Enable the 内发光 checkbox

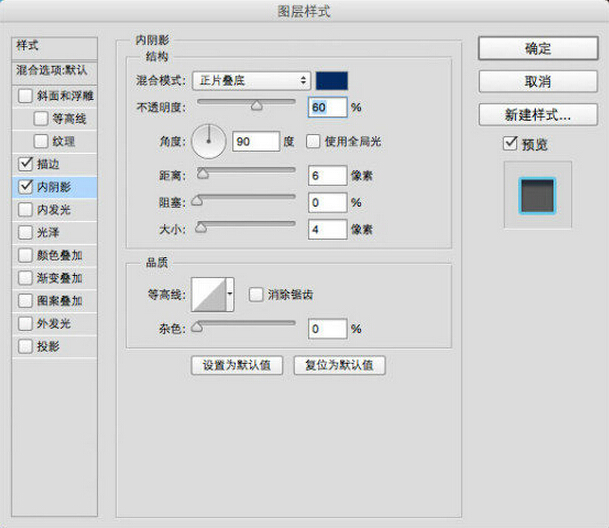point(25,210)
